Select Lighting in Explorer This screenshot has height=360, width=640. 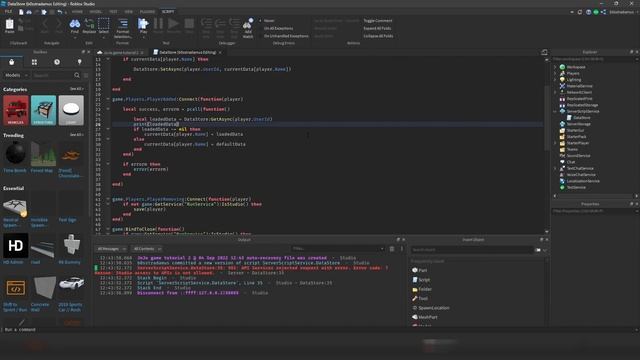point(573,80)
